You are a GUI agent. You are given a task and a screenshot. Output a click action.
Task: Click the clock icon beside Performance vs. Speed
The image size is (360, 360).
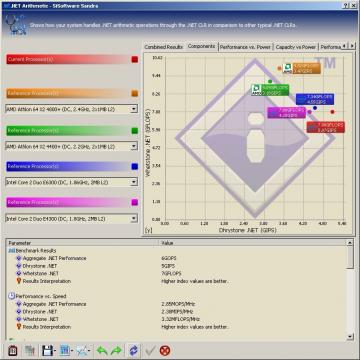[x=11, y=296]
